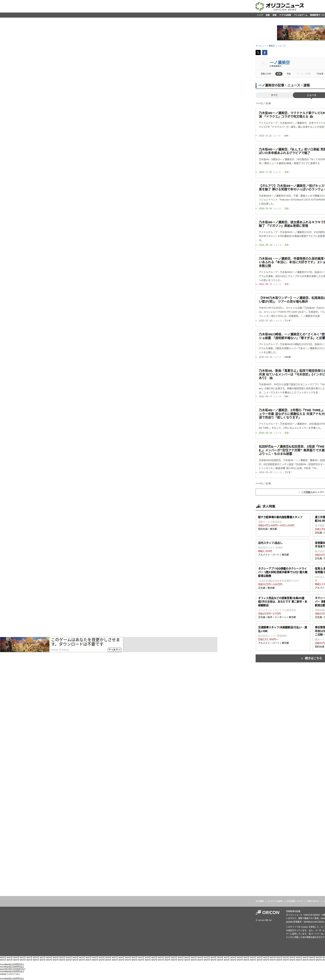Share page on Facebook

[265, 52]
